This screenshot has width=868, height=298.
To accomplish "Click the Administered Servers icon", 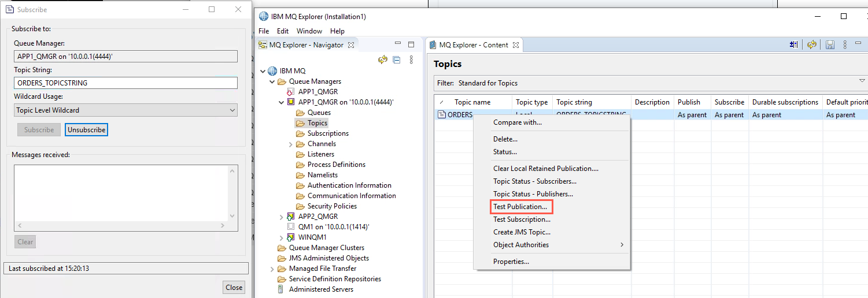I will point(282,289).
